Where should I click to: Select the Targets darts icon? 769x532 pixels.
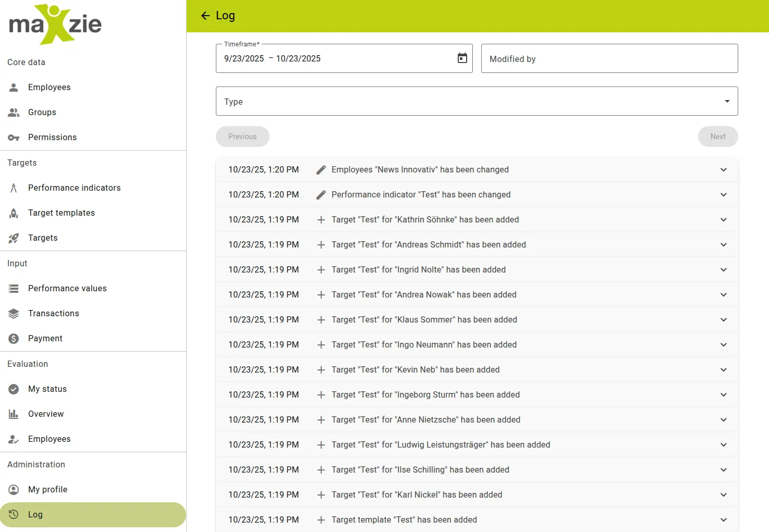coord(14,238)
